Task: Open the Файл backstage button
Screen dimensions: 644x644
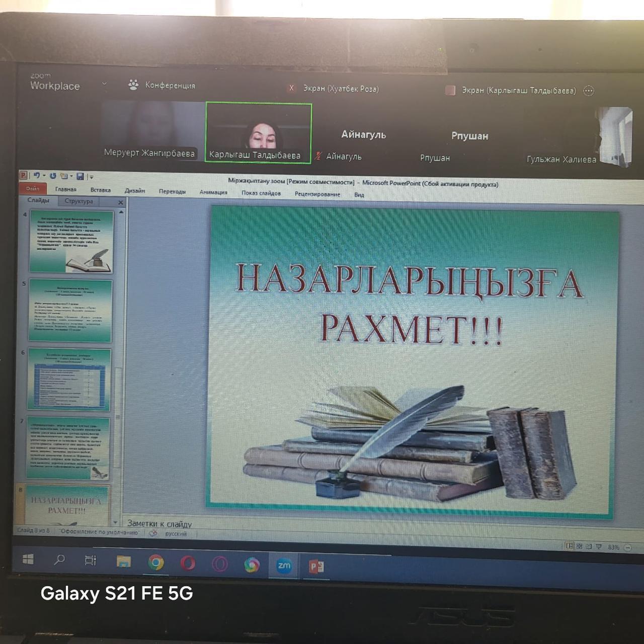Action: pos(33,189)
